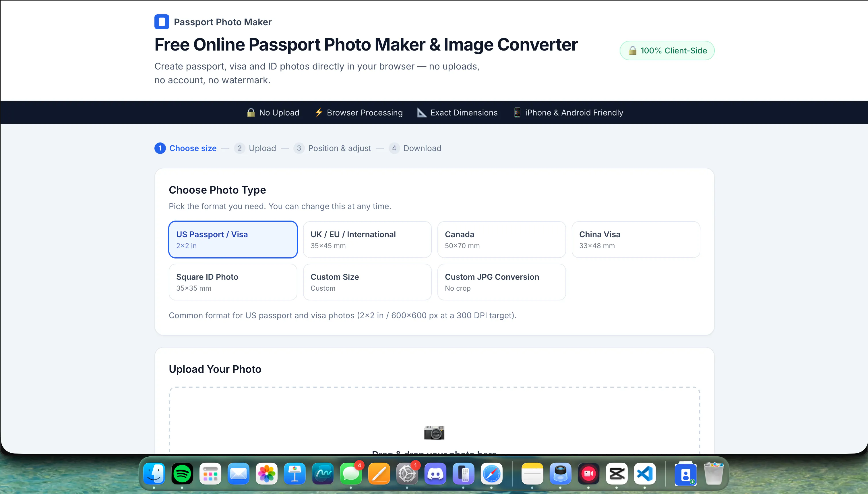The height and width of the screenshot is (494, 868).
Task: Open the Trash in the dock
Action: coord(713,474)
